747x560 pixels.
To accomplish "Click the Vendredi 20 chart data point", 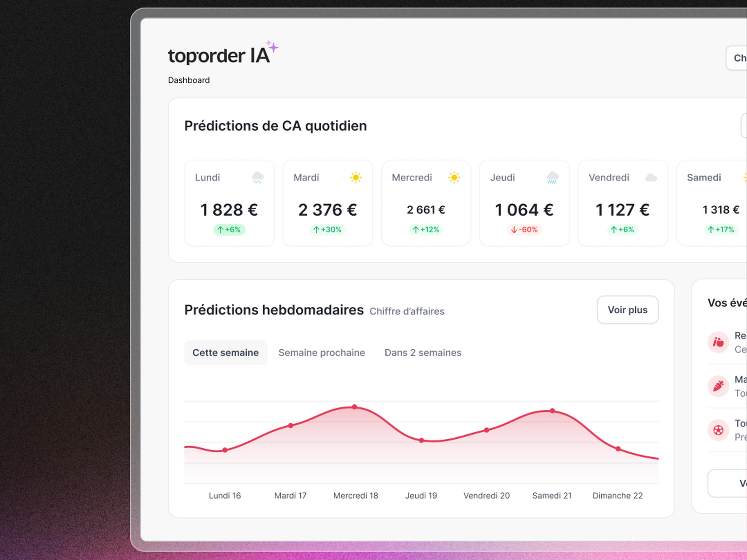I will [486, 430].
